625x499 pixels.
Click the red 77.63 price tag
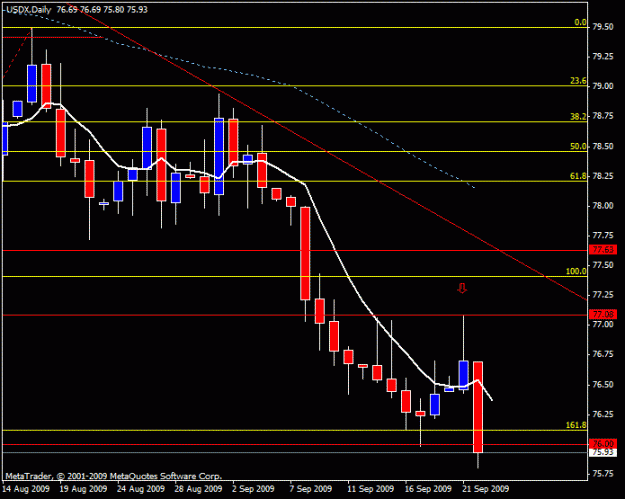tap(603, 250)
